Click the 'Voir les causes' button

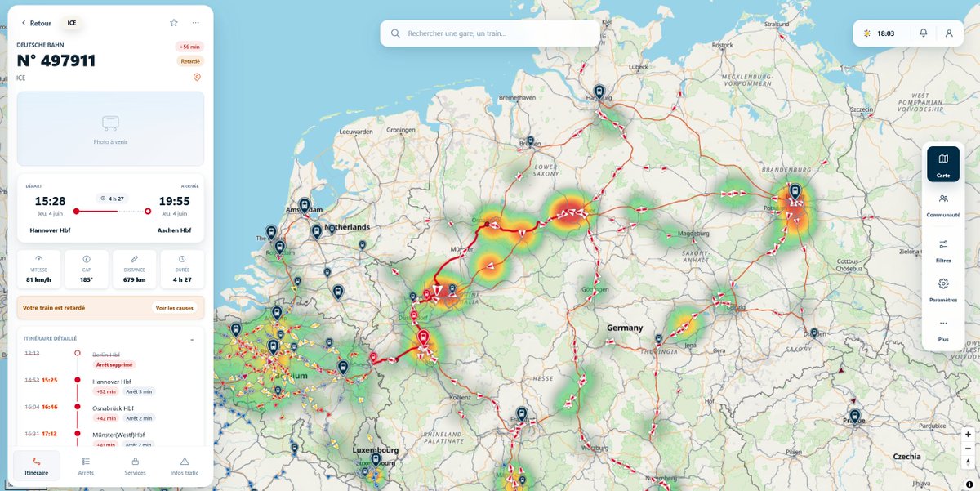coord(175,308)
